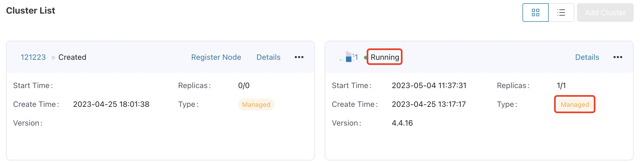The image size is (644, 162).
Task: Click the start time 2023-05-04 11:37:31
Action: [x=429, y=86]
